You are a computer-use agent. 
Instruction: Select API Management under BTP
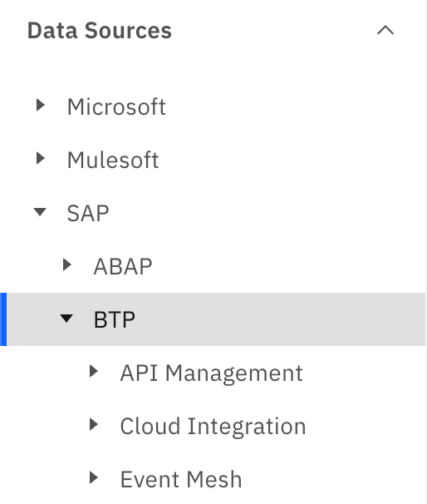click(211, 373)
